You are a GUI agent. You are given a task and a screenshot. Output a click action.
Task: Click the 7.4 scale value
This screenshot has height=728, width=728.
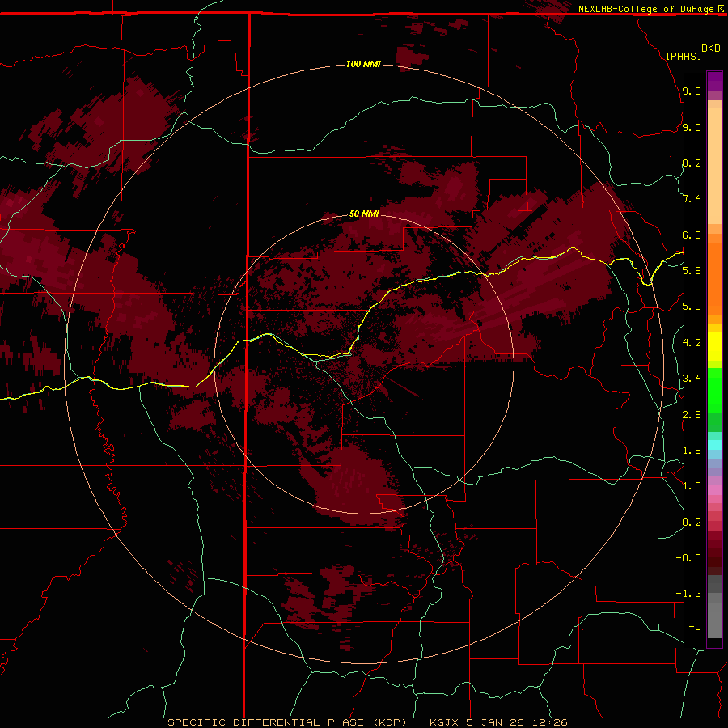click(692, 199)
